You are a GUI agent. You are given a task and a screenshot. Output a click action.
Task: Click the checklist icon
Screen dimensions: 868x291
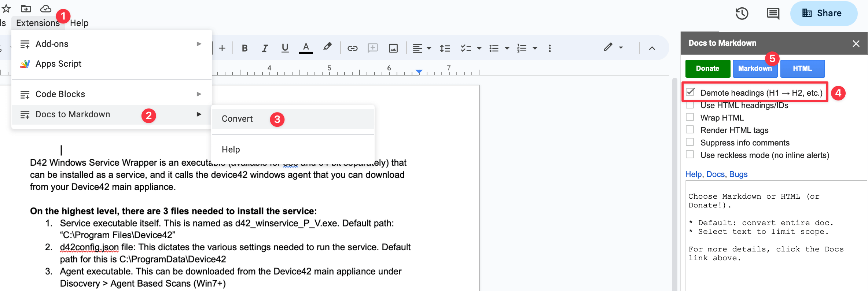[x=466, y=48]
